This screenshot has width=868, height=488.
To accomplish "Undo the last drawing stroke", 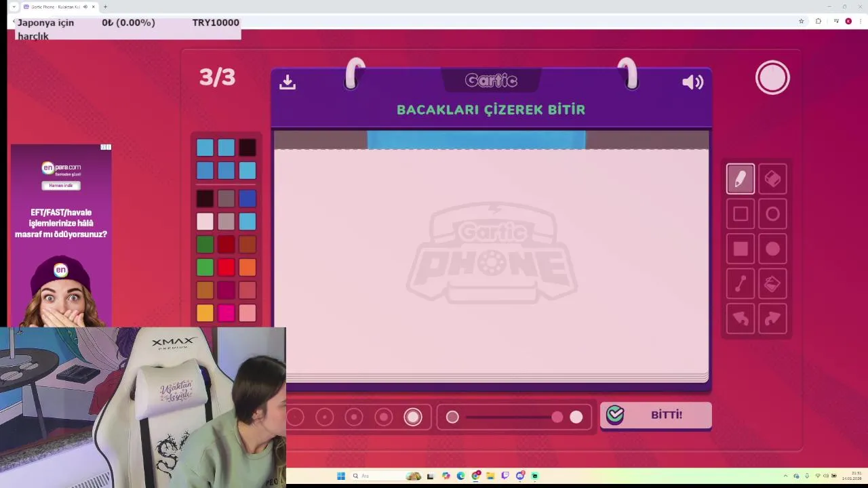I will click(740, 319).
